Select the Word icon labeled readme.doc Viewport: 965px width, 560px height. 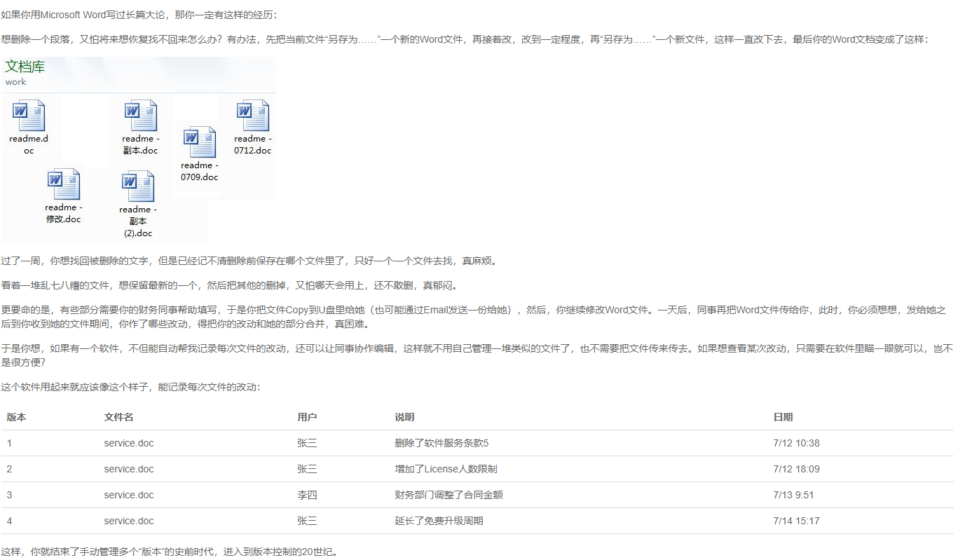[x=28, y=116]
